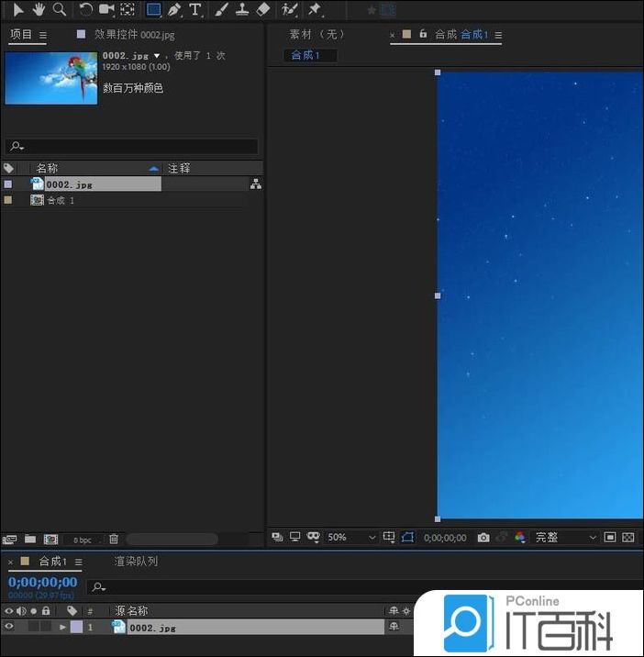
Task: Choose the Horizontal Type tool
Action: click(195, 9)
